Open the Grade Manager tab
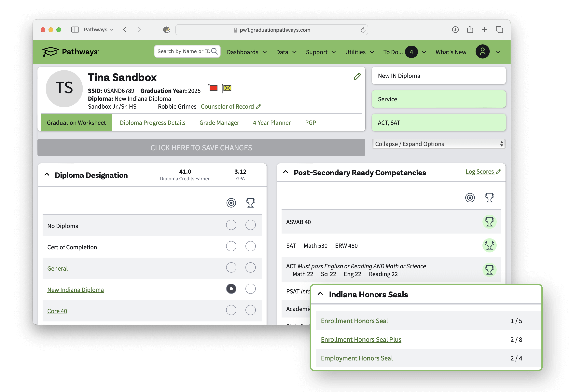Image resolution: width=570 pixels, height=392 pixels. [x=219, y=123]
